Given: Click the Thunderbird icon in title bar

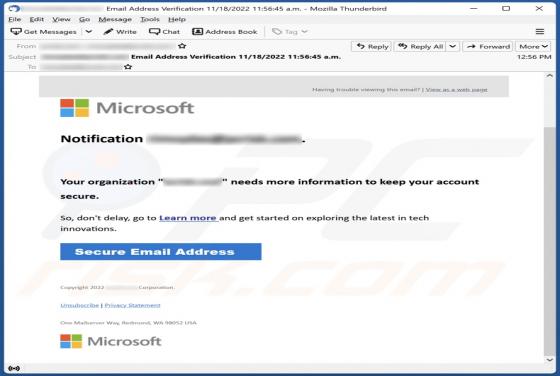Looking at the screenshot, I should tap(14, 9).
